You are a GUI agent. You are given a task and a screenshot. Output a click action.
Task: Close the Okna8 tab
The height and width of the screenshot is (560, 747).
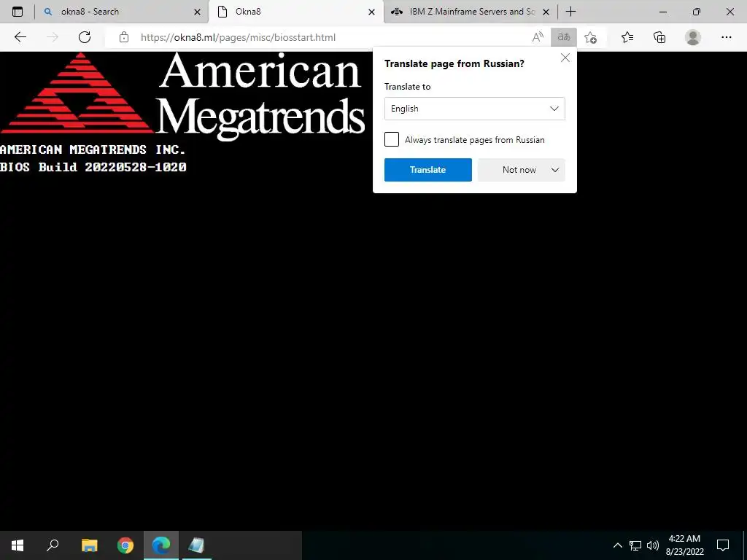tap(371, 12)
